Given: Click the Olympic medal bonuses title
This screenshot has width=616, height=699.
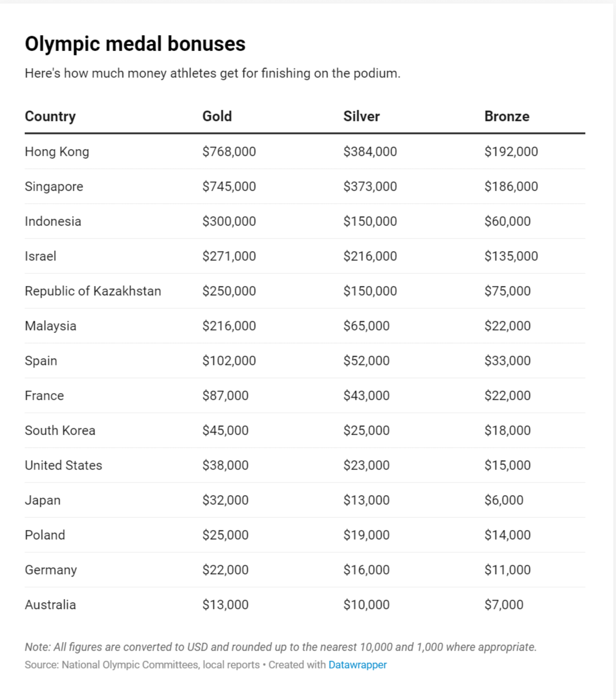Looking at the screenshot, I should click(x=135, y=44).
